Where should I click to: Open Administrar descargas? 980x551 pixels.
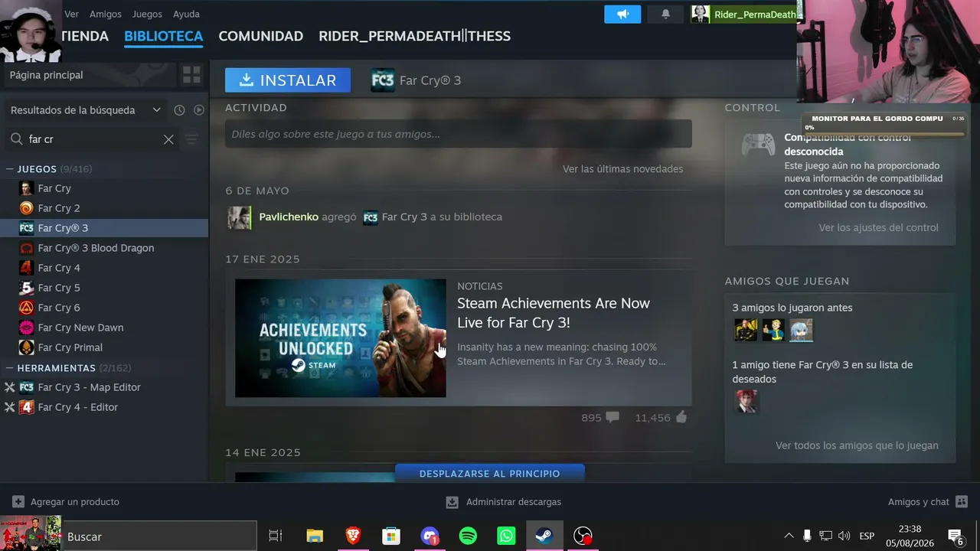pos(504,502)
